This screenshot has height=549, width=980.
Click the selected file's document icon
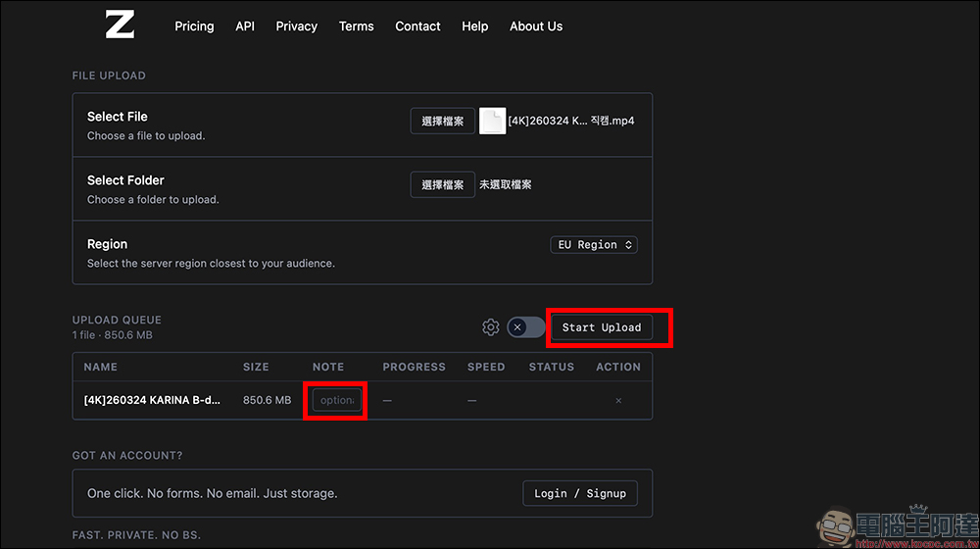[492, 121]
